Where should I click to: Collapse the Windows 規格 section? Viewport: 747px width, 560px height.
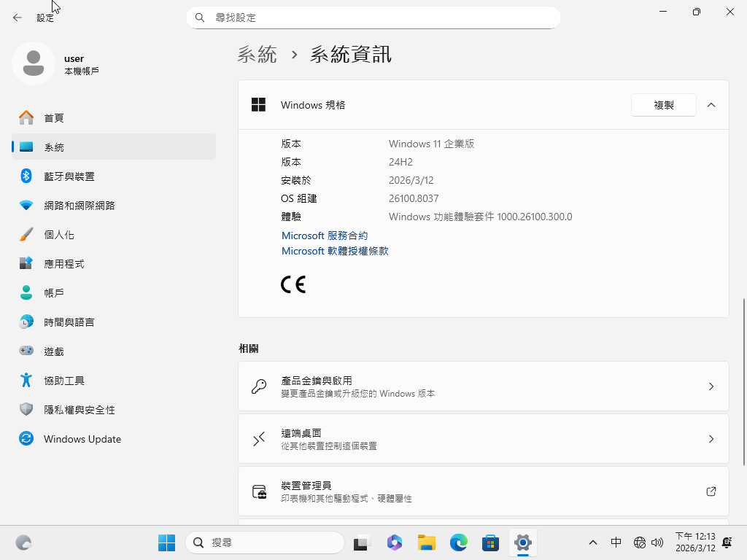click(711, 105)
